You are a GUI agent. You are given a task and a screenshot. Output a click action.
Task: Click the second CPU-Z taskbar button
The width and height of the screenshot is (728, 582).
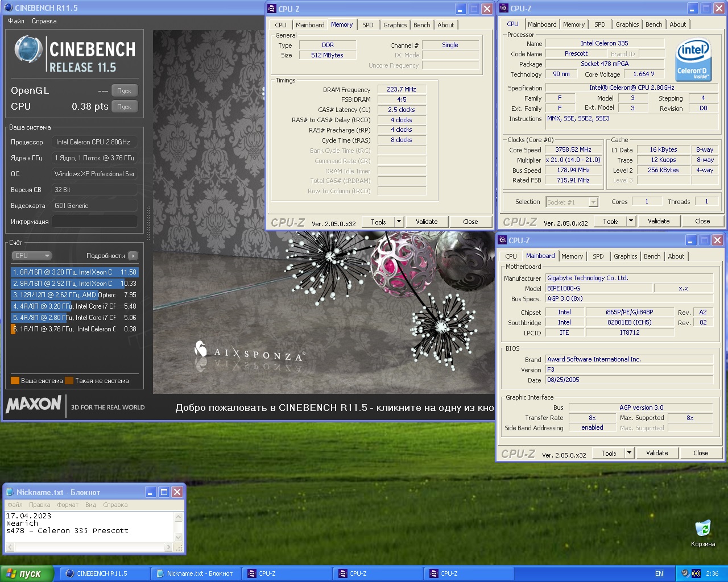click(x=378, y=573)
